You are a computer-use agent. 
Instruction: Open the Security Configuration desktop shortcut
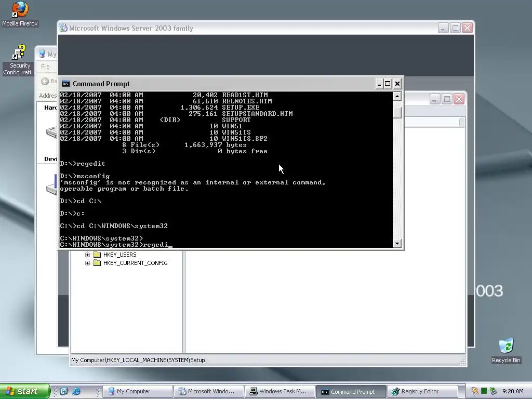tap(19, 60)
